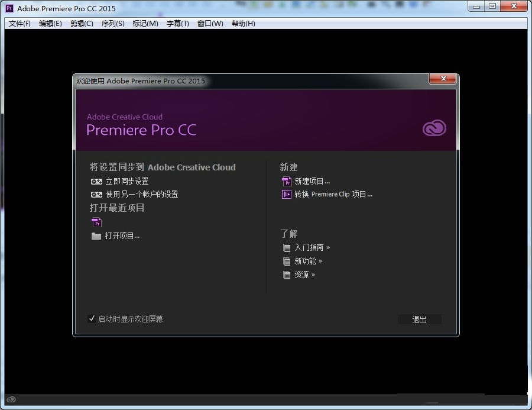Click document icon beside 新功能
Screen dimensions: 532x410
(287, 262)
